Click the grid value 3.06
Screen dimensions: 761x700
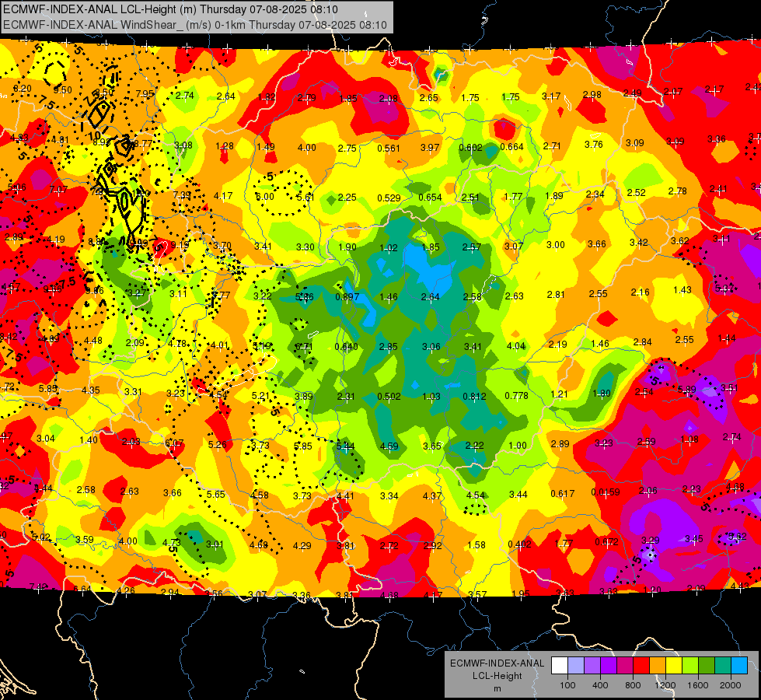[x=431, y=347]
